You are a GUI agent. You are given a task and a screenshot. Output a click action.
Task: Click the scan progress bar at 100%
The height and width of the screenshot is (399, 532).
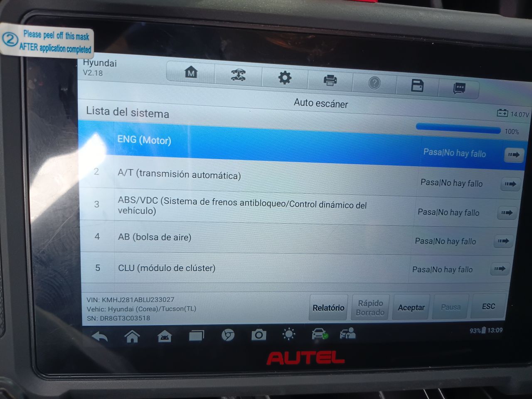tap(458, 129)
